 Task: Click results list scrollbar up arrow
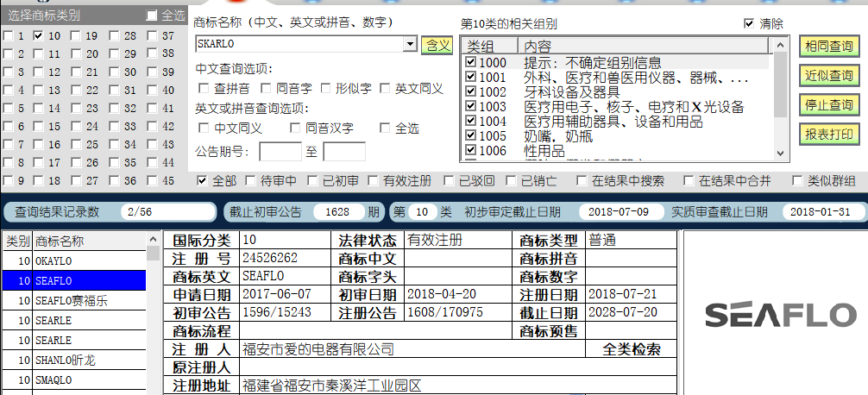[x=153, y=239]
